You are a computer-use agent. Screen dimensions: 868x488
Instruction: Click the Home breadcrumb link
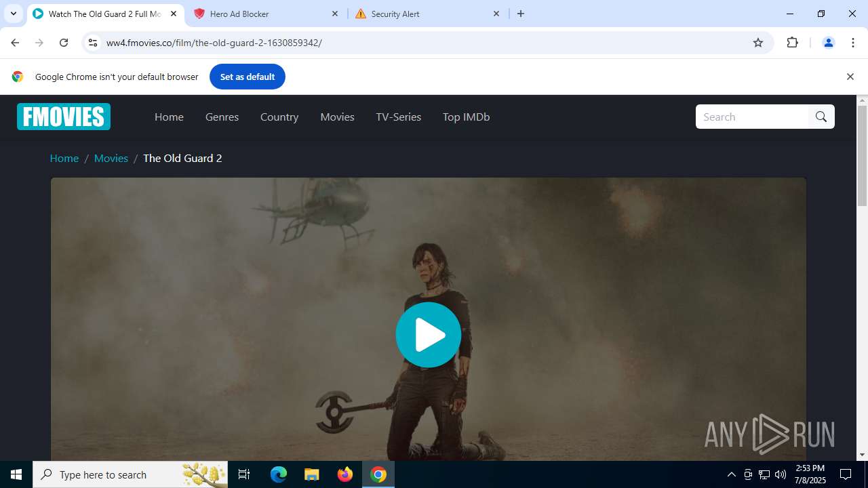click(64, 158)
